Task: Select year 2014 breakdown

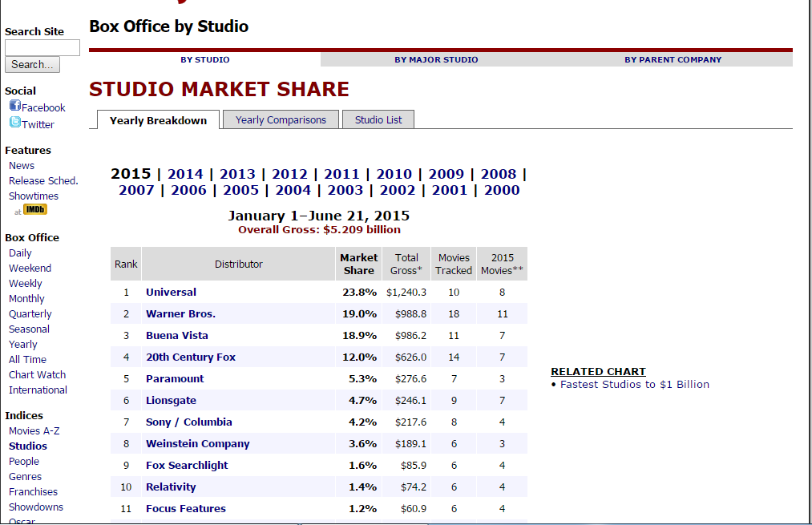Action: (x=185, y=174)
